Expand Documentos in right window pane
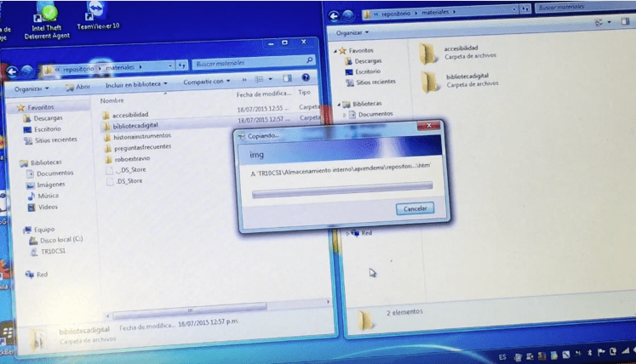 [x=345, y=115]
